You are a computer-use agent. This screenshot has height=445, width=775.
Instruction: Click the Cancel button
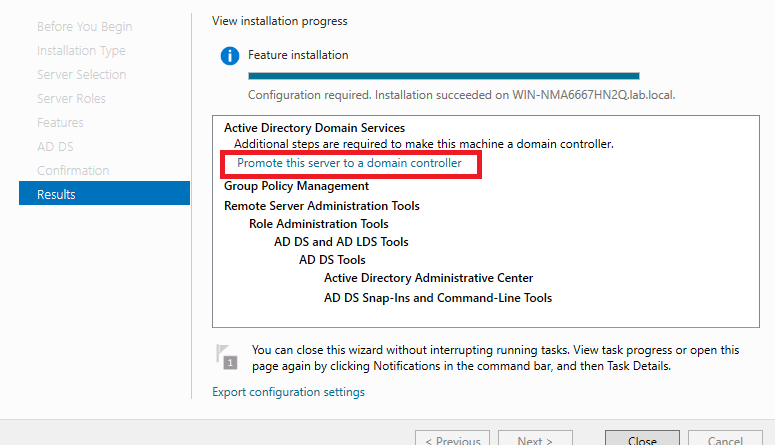(x=725, y=440)
